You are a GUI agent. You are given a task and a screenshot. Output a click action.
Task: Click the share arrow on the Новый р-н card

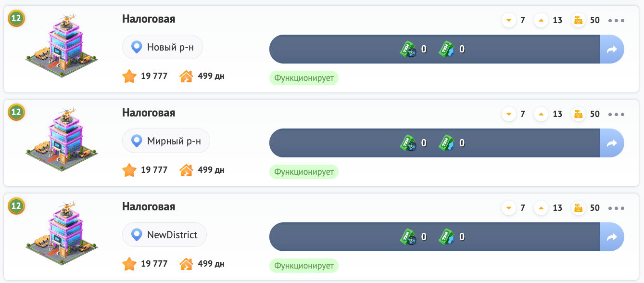[x=612, y=49]
